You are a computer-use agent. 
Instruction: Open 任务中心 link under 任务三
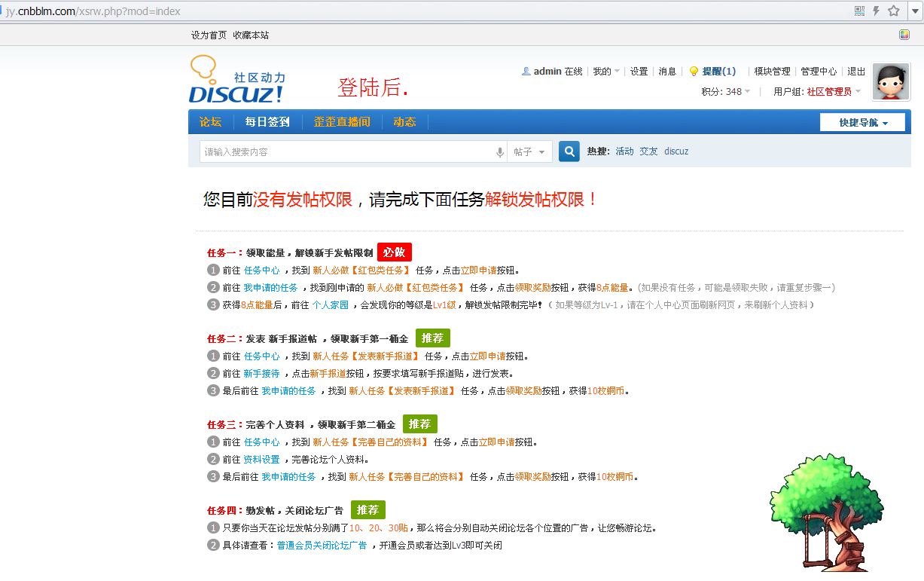point(261,442)
